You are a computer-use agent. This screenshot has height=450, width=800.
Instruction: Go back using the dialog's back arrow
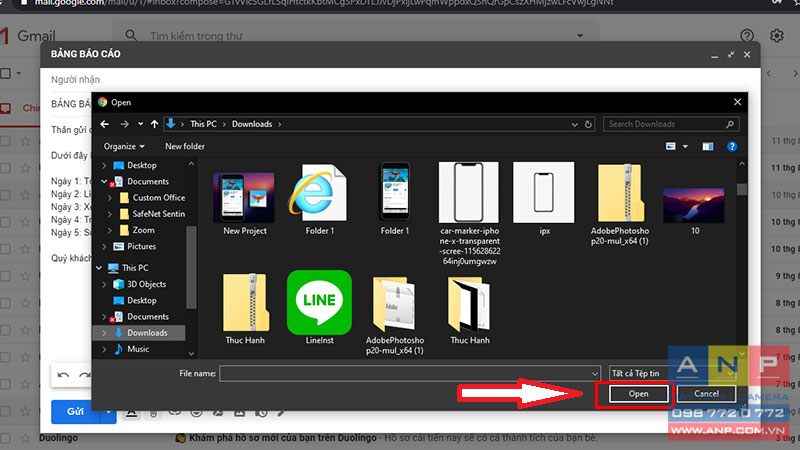tap(105, 124)
